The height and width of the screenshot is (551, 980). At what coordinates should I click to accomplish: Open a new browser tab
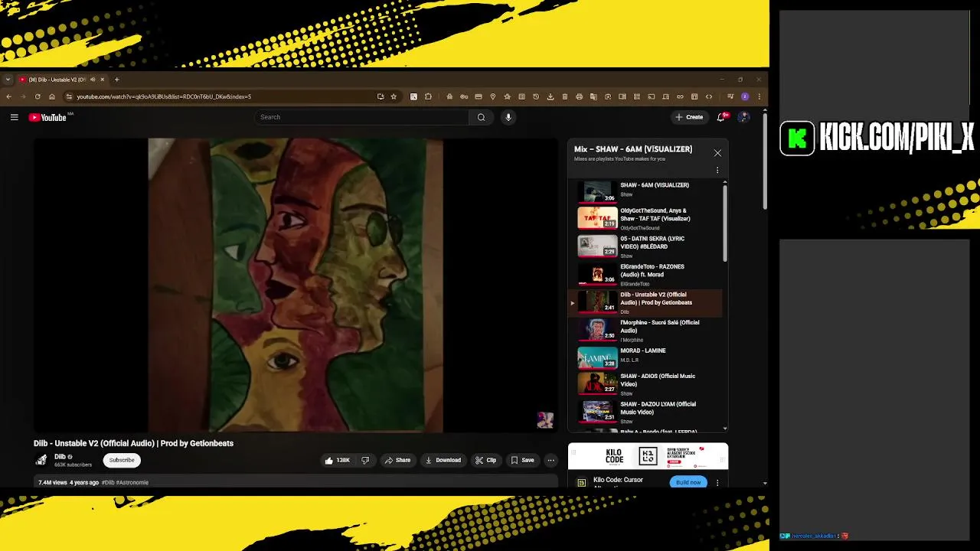point(116,80)
